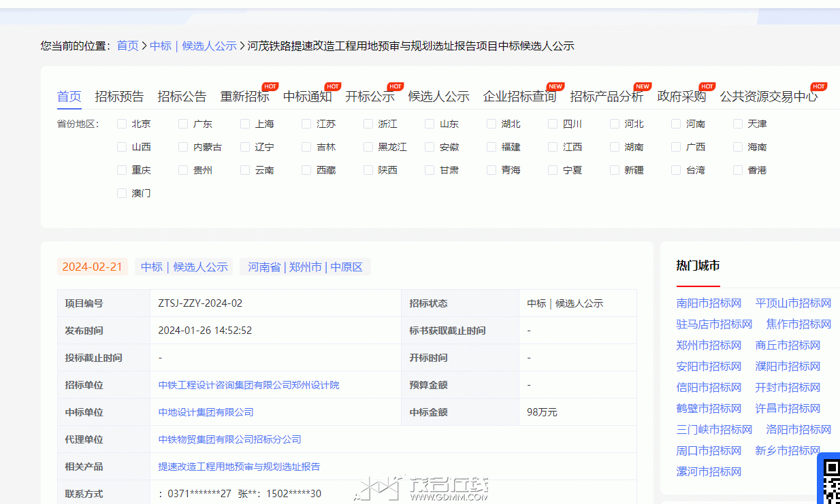Click the 河南省｜郑州市｜中原区 location tag
This screenshot has width=840, height=504.
click(305, 267)
